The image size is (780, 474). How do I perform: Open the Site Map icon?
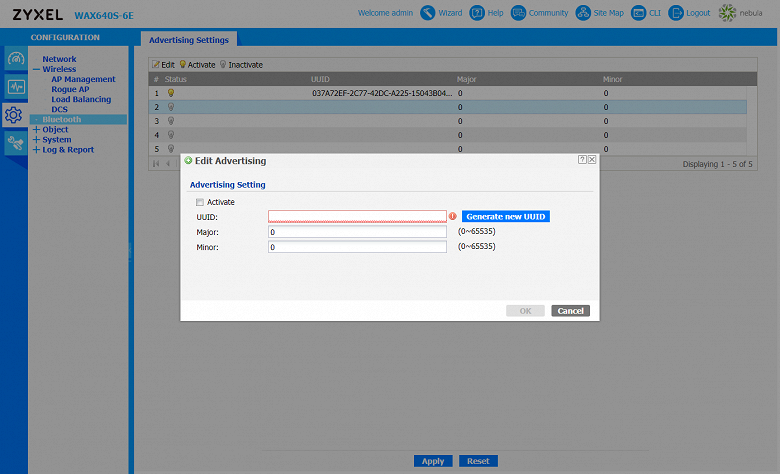click(x=583, y=13)
